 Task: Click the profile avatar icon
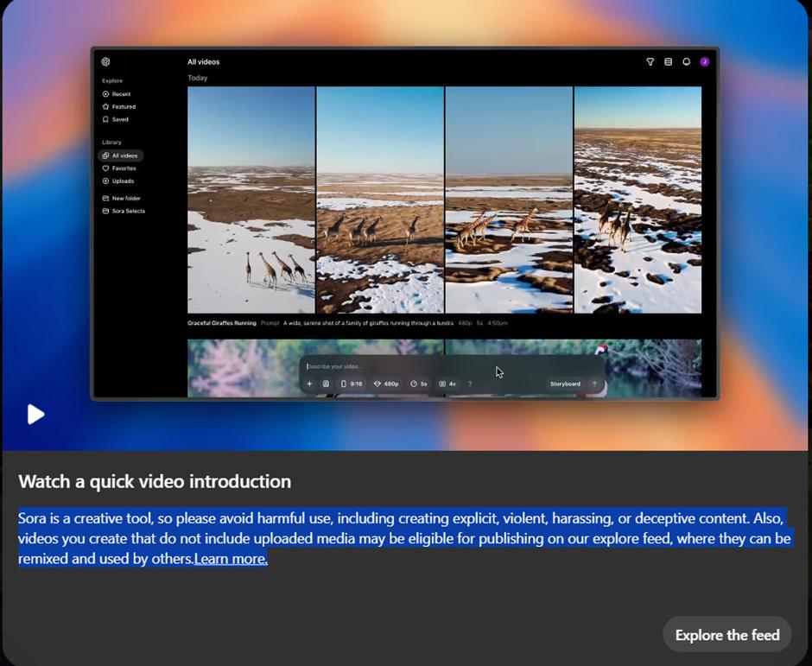(704, 62)
